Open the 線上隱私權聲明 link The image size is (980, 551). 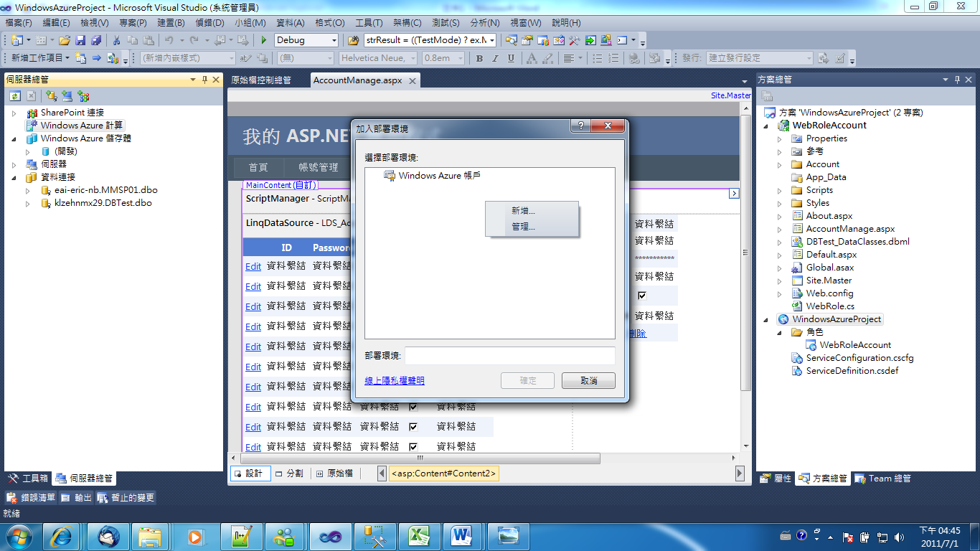(x=395, y=381)
